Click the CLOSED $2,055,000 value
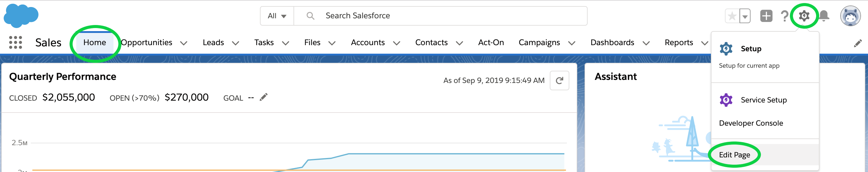This screenshot has height=172, width=868. [x=69, y=97]
